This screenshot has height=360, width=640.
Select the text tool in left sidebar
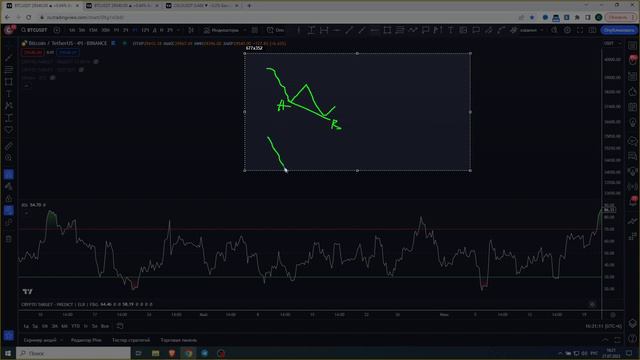[x=9, y=94]
